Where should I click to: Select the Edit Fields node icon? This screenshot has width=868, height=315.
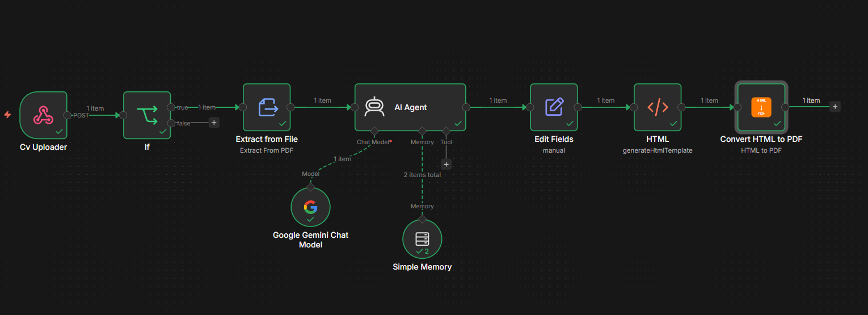tap(554, 107)
